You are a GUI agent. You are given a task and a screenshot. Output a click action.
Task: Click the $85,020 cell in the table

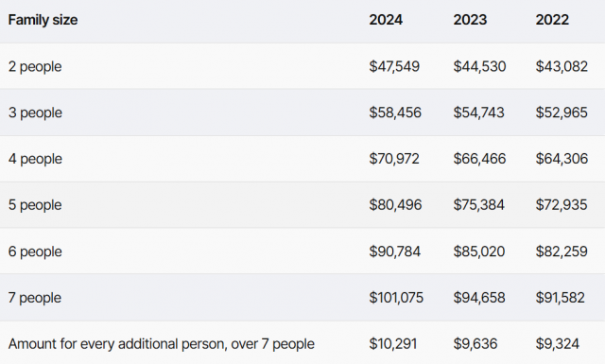pyautogui.click(x=479, y=251)
